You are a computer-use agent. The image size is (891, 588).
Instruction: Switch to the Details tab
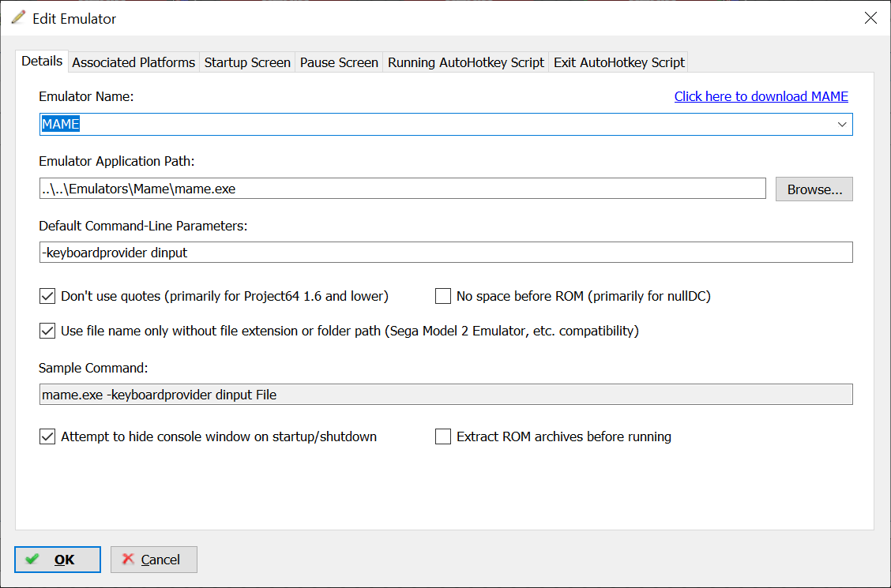point(42,62)
